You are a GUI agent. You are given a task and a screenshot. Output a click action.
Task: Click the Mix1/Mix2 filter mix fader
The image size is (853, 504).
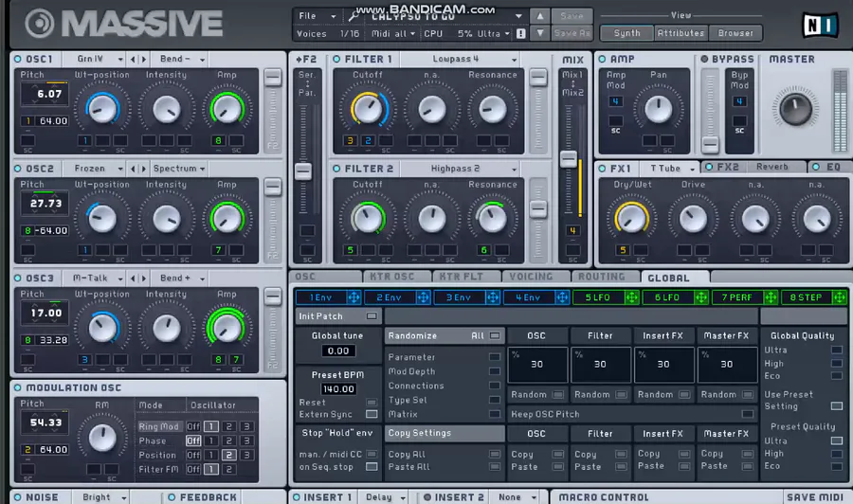(569, 159)
